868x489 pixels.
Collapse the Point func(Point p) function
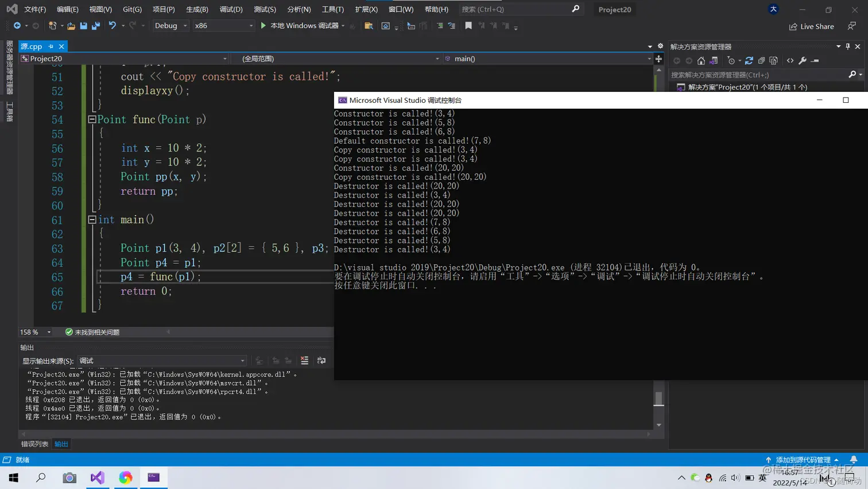[x=92, y=120]
